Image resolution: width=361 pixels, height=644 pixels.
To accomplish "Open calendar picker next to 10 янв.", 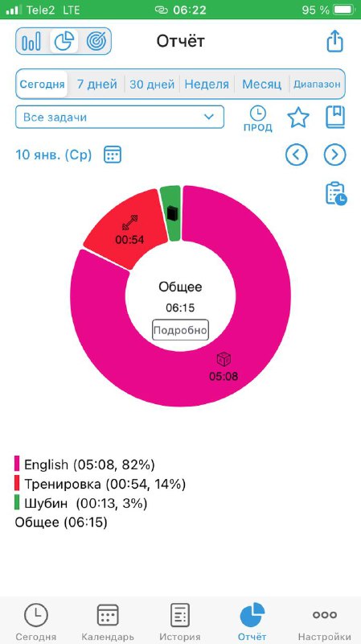I will click(113, 155).
